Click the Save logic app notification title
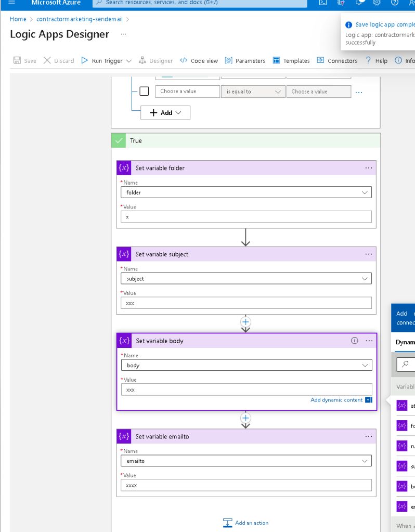The width and height of the screenshot is (415, 532). pos(385,24)
